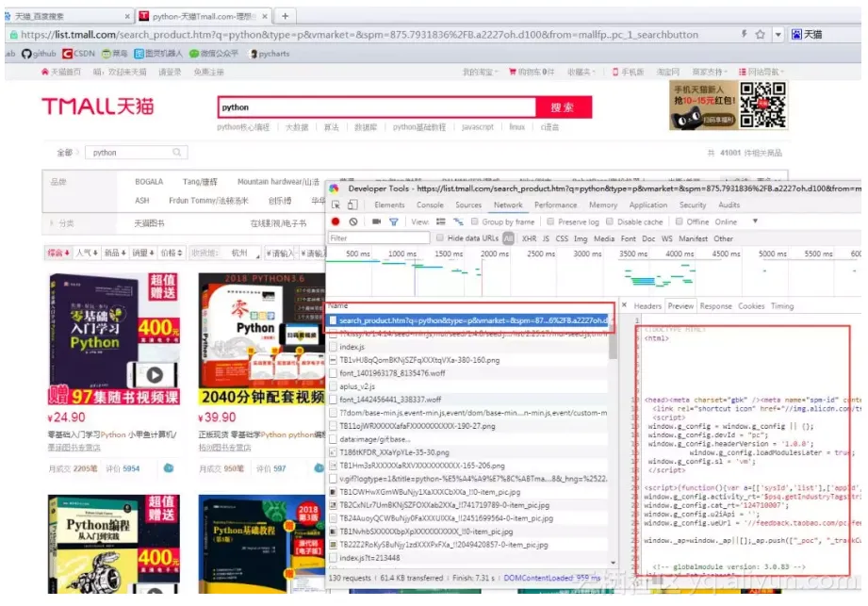Sort products by 销量
The image size is (868, 606).
pos(143,253)
